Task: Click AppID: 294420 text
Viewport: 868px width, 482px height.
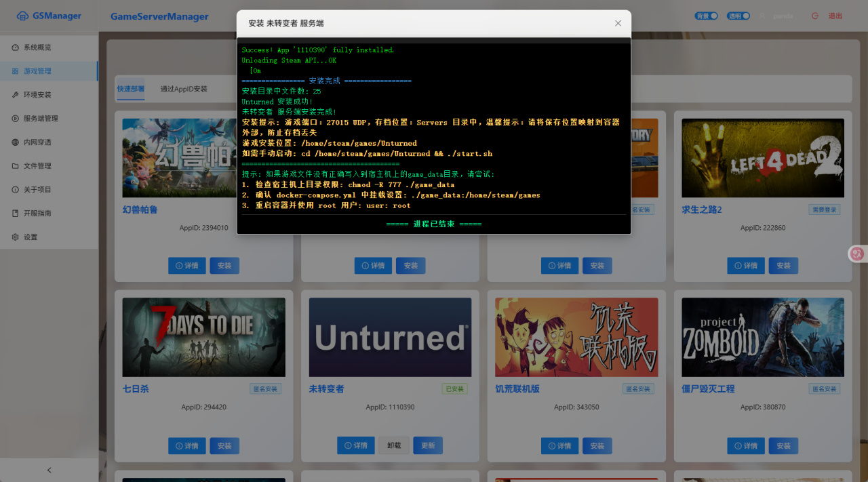Action: [203, 407]
